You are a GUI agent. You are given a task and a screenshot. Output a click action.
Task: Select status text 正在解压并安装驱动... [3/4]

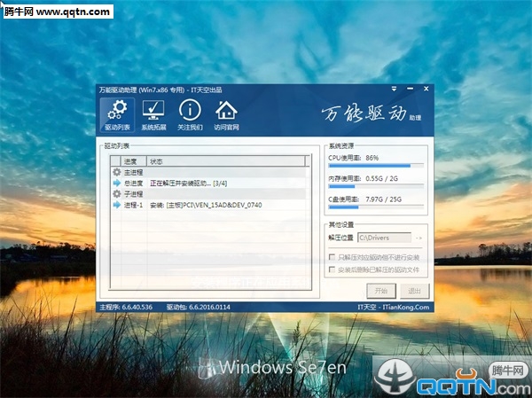pyautogui.click(x=189, y=183)
